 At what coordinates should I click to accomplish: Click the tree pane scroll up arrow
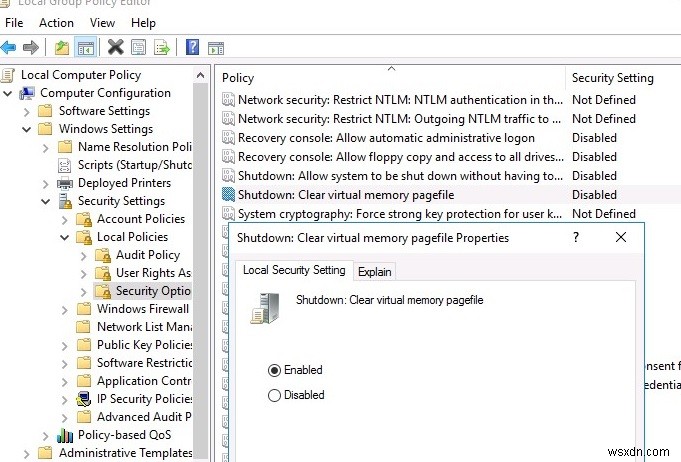pyautogui.click(x=200, y=76)
